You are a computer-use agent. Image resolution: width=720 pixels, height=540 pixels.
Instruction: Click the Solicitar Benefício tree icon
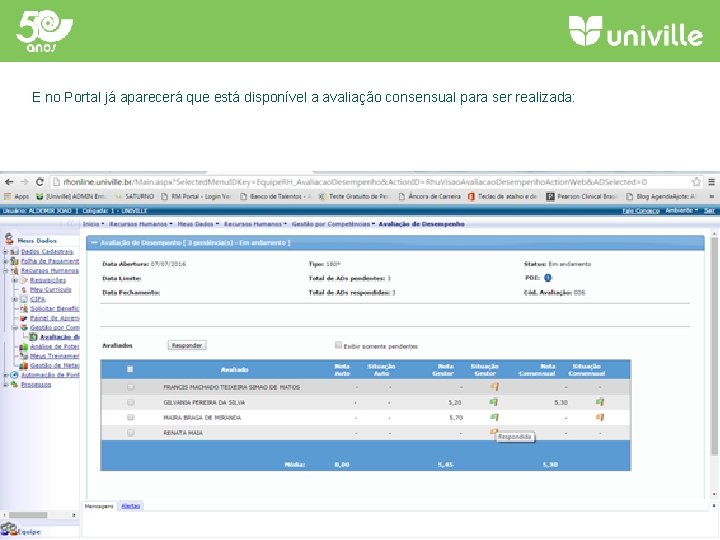(24, 309)
